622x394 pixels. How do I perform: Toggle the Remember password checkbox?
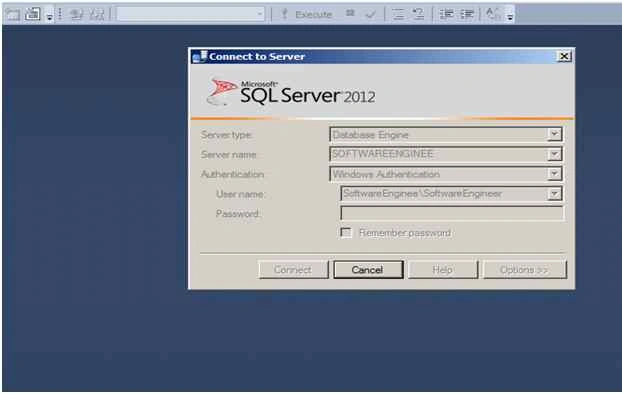[346, 233]
